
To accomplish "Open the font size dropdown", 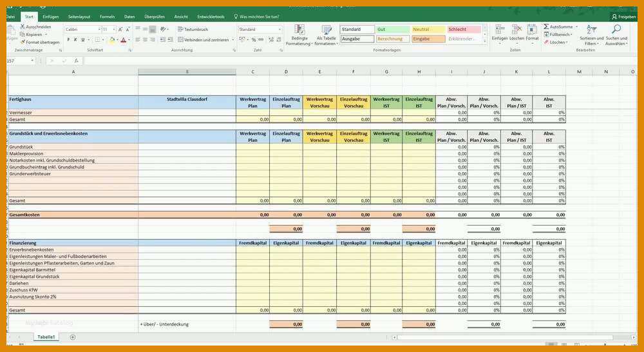I will [114, 30].
